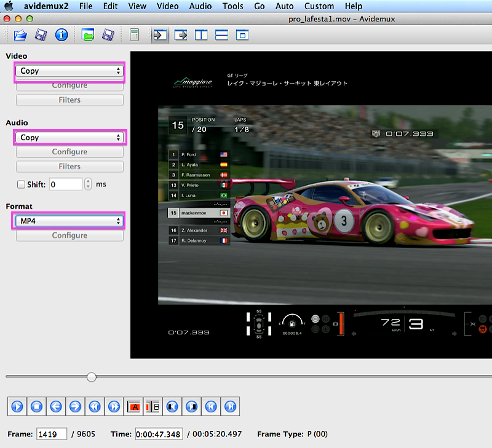Open the Audio menu in menu bar
Image resolution: width=492 pixels, height=448 pixels.
click(x=200, y=6)
